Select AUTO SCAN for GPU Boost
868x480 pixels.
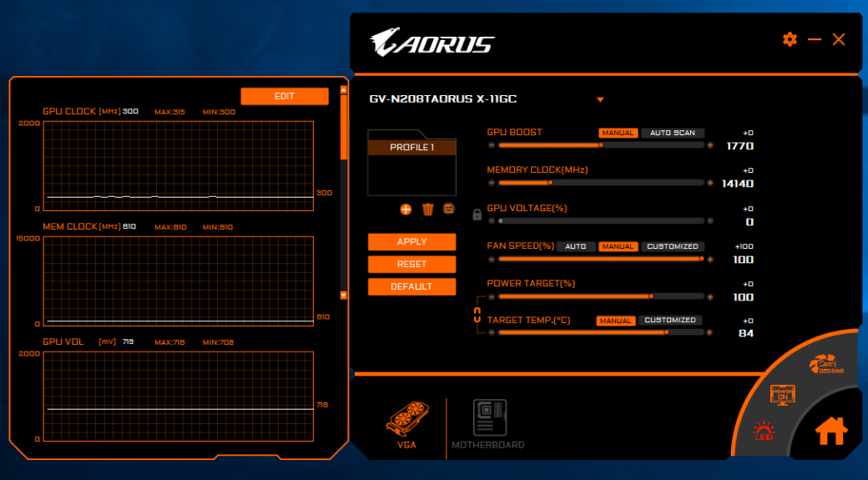pos(672,133)
